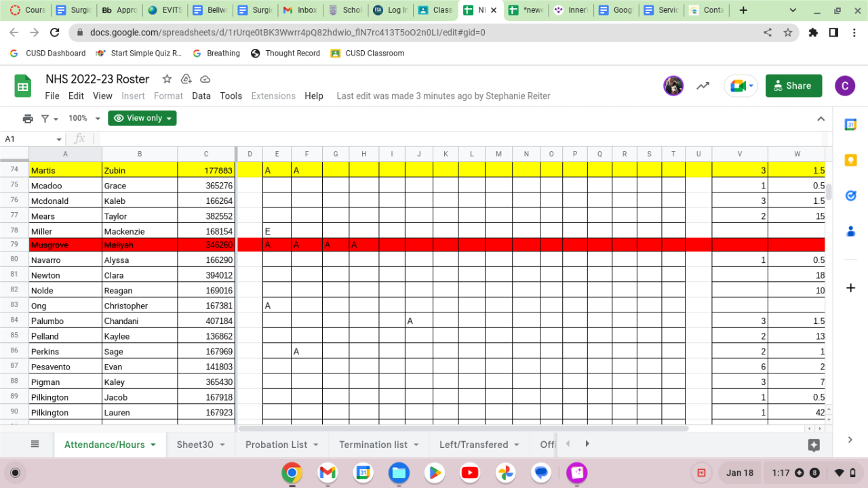
Task: Open the Help menu
Action: point(314,96)
